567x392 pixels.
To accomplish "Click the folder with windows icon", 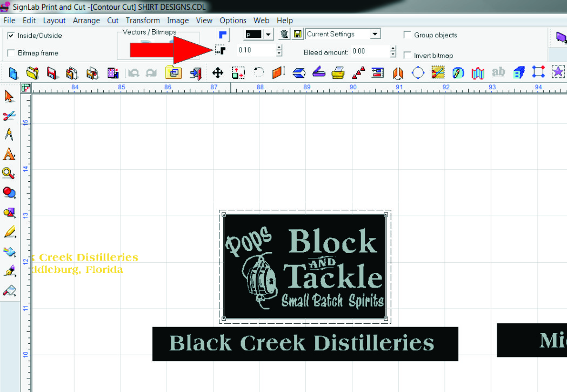I will coord(174,72).
